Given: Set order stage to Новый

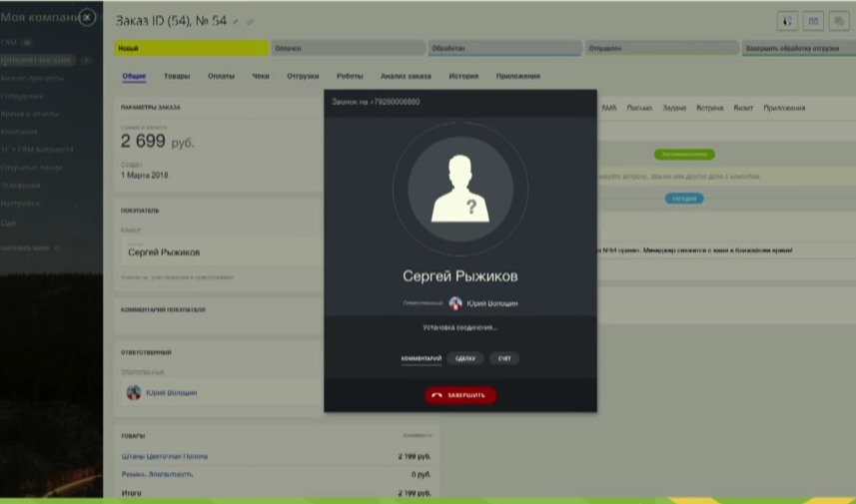Looking at the screenshot, I should tap(191, 48).
